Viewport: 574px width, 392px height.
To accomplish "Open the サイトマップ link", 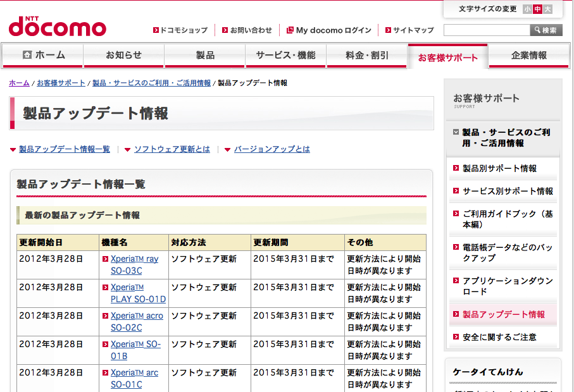I will click(x=414, y=30).
